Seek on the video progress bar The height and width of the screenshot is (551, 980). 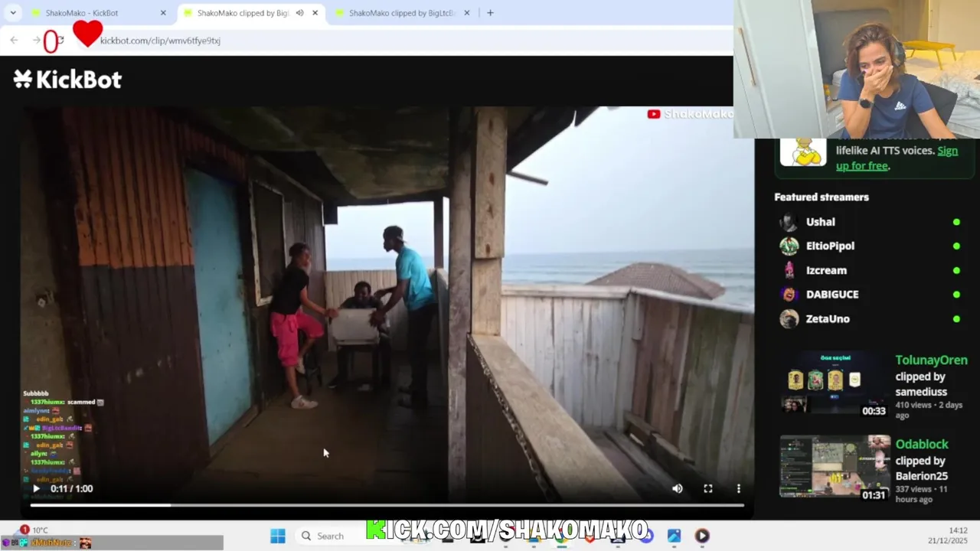(x=387, y=505)
